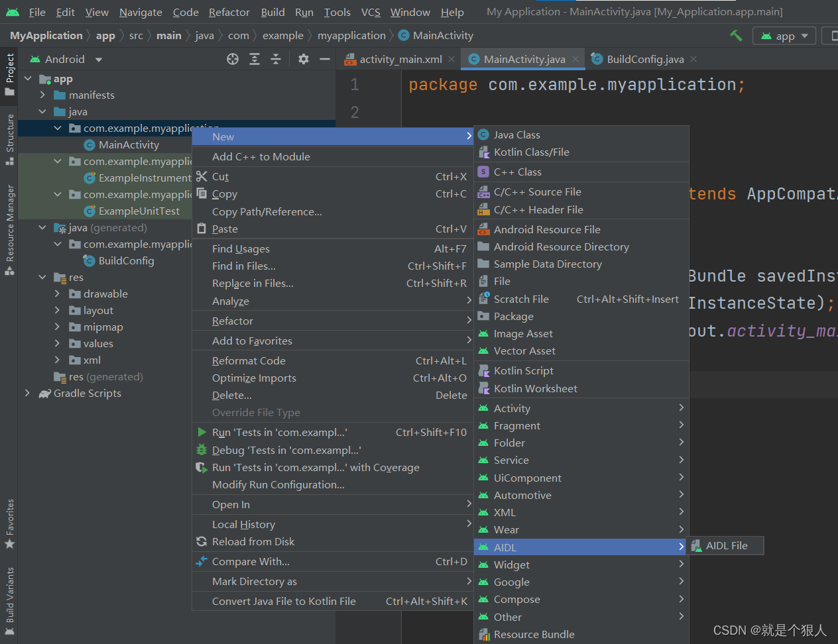Choose Copy Path/Reference...
838x644 pixels.
point(333,211)
